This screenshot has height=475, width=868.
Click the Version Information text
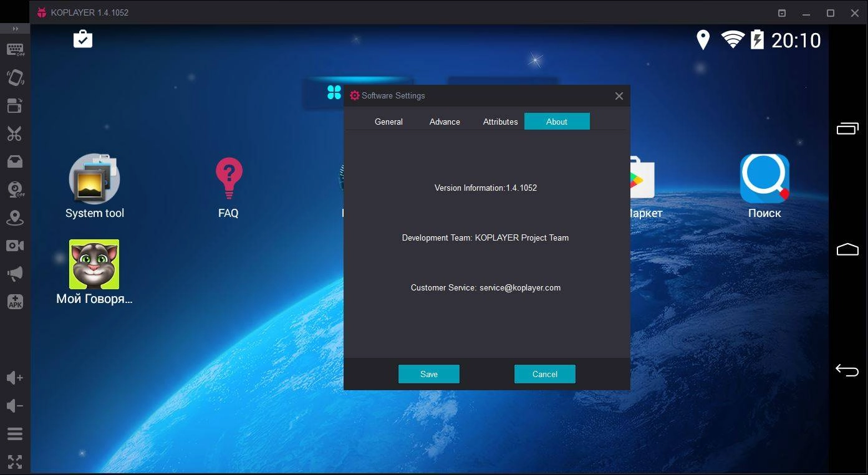click(486, 188)
